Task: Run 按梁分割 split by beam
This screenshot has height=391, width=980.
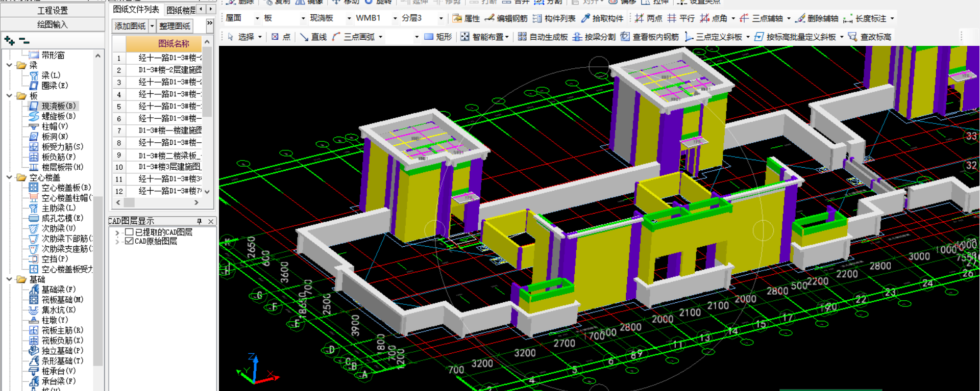Action: 594,37
